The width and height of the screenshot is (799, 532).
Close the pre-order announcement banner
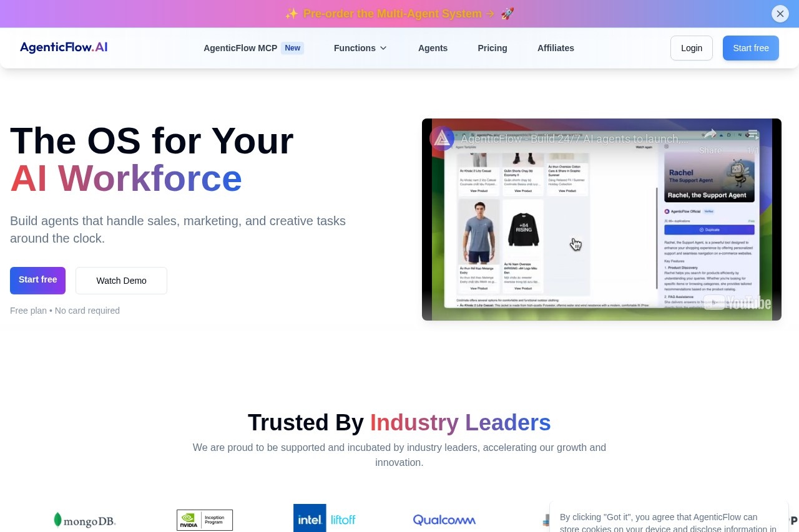(780, 14)
